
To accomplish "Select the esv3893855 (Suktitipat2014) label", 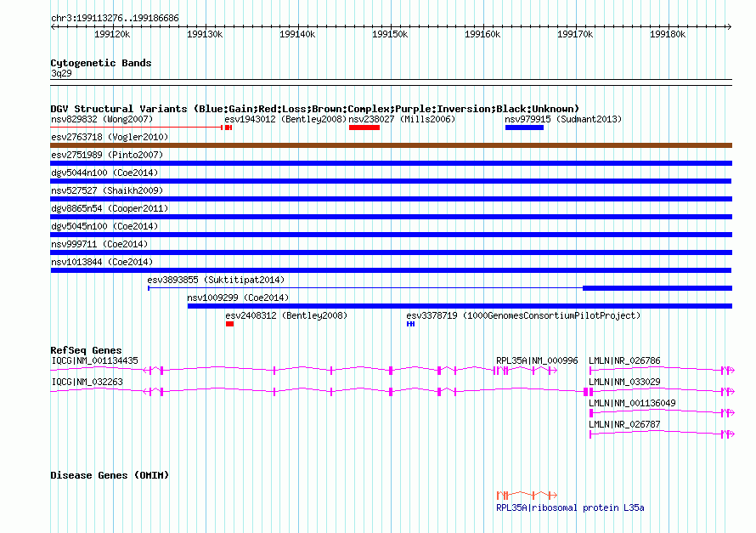I will (x=216, y=280).
